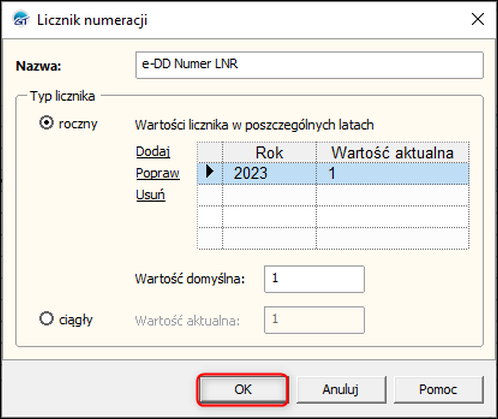Close the Licznik numeracji dialog
498x419 pixels.
[x=477, y=19]
